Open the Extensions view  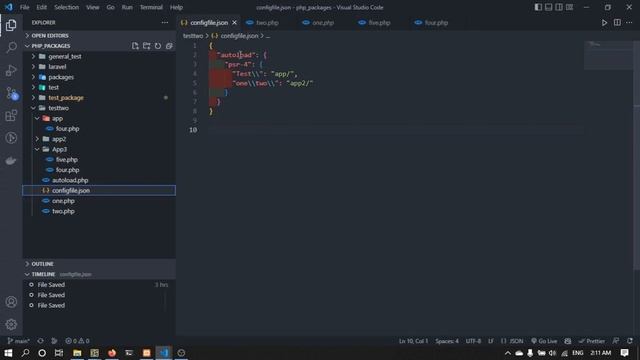[x=11, y=116]
